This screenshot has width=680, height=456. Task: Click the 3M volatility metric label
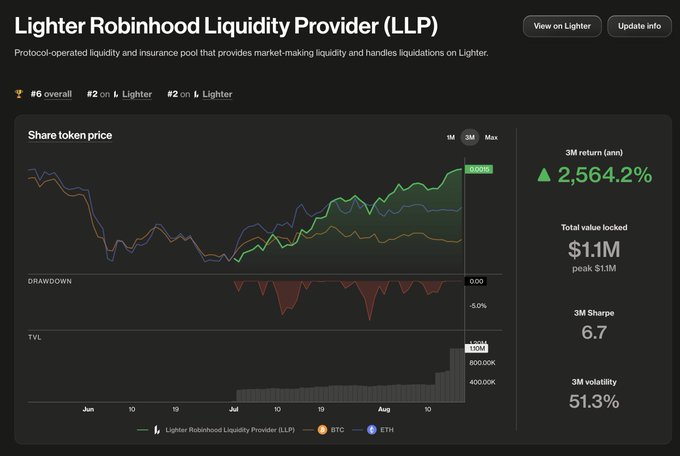(x=594, y=382)
